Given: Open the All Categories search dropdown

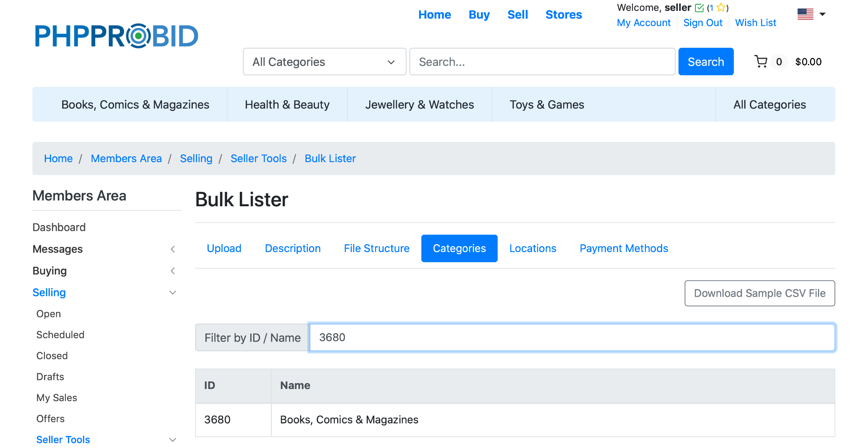Looking at the screenshot, I should pyautogui.click(x=324, y=62).
